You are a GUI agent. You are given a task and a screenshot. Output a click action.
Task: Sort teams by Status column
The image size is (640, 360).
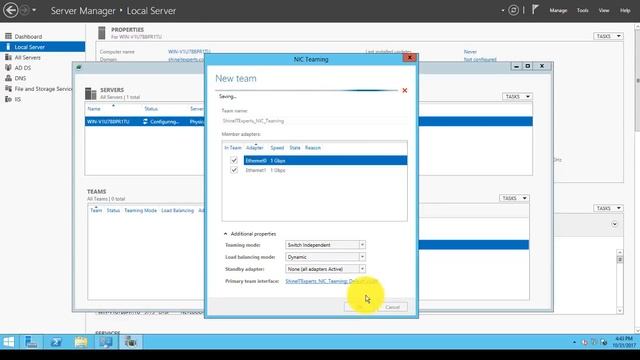[x=113, y=210]
